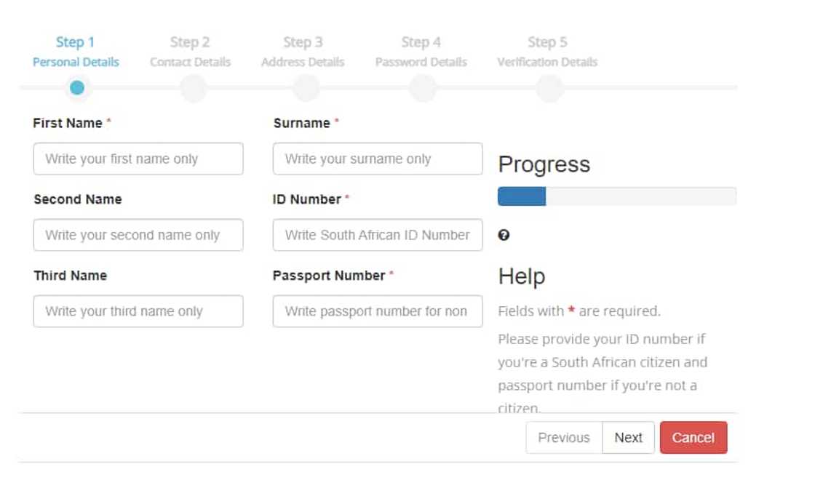This screenshot has width=815, height=504.
Task: Click the Step 2 circle marker
Action: [193, 89]
